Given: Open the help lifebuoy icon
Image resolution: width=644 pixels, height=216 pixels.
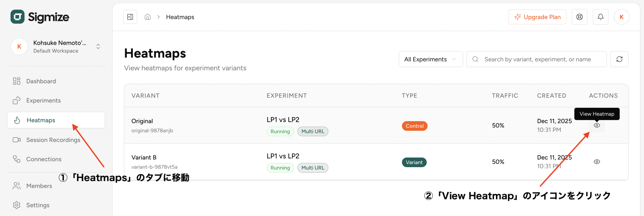Looking at the screenshot, I should [579, 17].
